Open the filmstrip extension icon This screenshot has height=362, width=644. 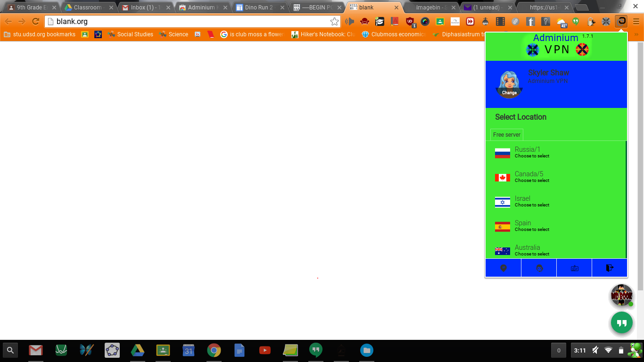(x=500, y=21)
